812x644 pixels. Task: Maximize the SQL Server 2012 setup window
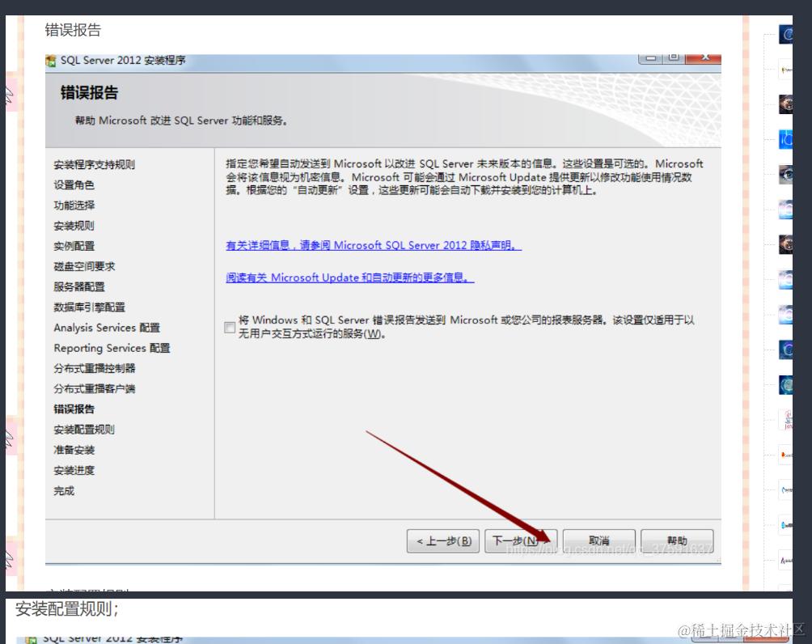click(673, 57)
